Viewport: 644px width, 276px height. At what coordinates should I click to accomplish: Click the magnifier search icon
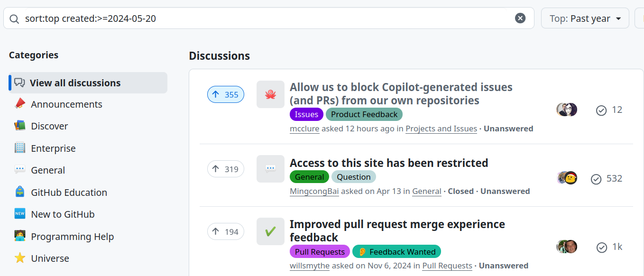tap(15, 19)
